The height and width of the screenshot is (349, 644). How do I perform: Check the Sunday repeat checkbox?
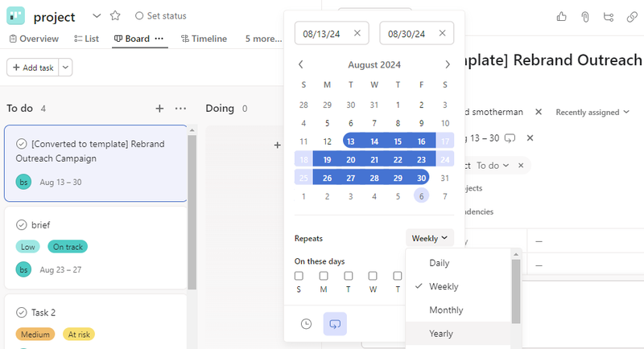299,276
